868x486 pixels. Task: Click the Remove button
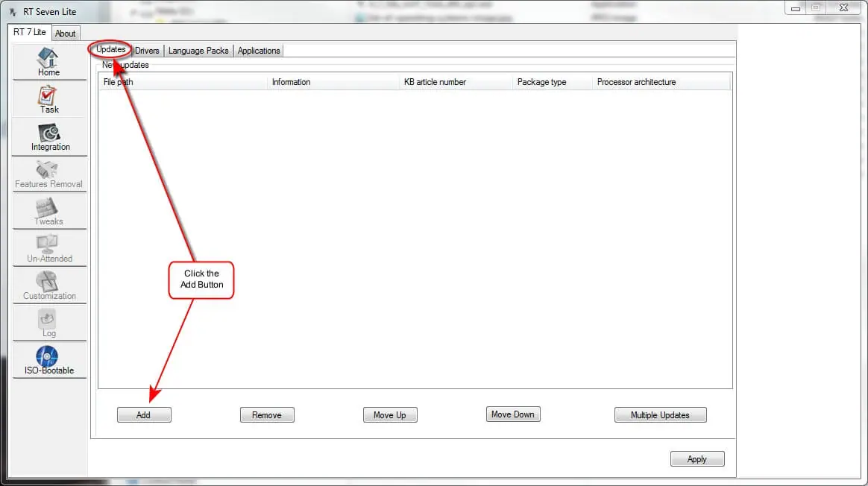[x=267, y=414]
